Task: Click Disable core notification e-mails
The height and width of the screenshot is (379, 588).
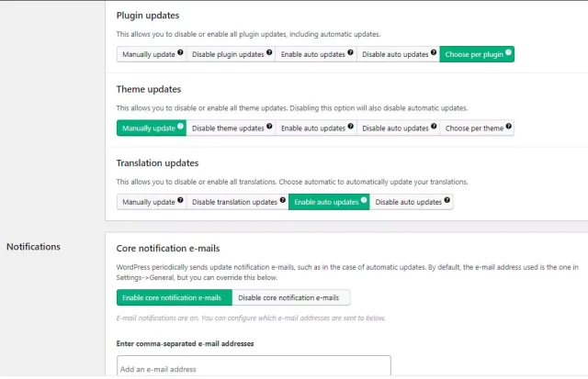Action: (x=291, y=297)
